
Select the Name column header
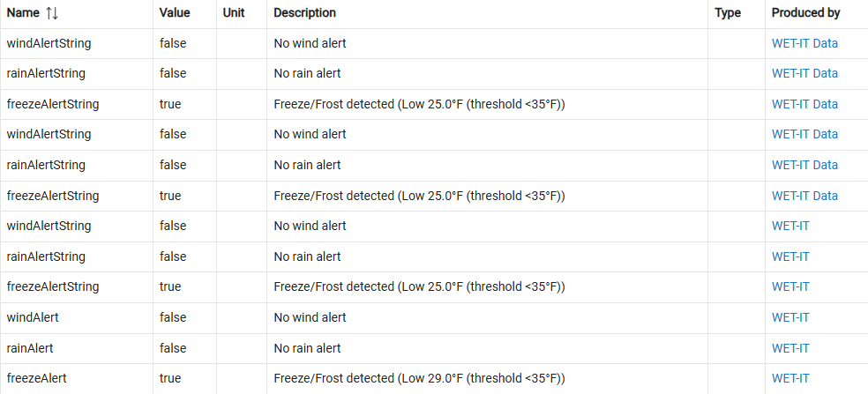tap(24, 13)
